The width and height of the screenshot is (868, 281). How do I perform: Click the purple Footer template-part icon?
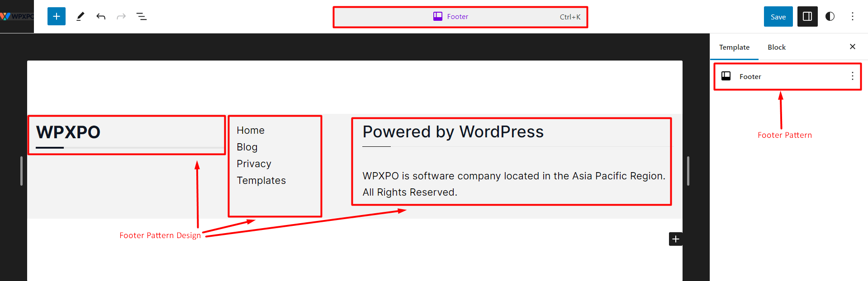tap(438, 16)
